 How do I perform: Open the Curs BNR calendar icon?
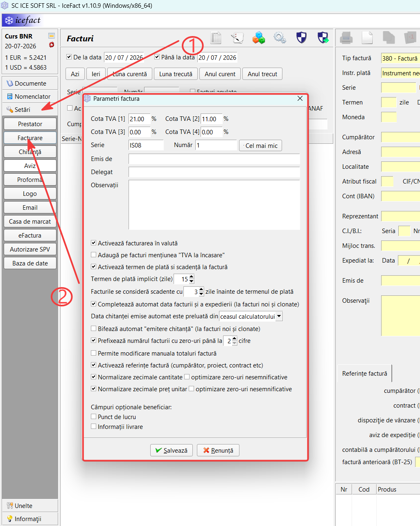coord(52,36)
